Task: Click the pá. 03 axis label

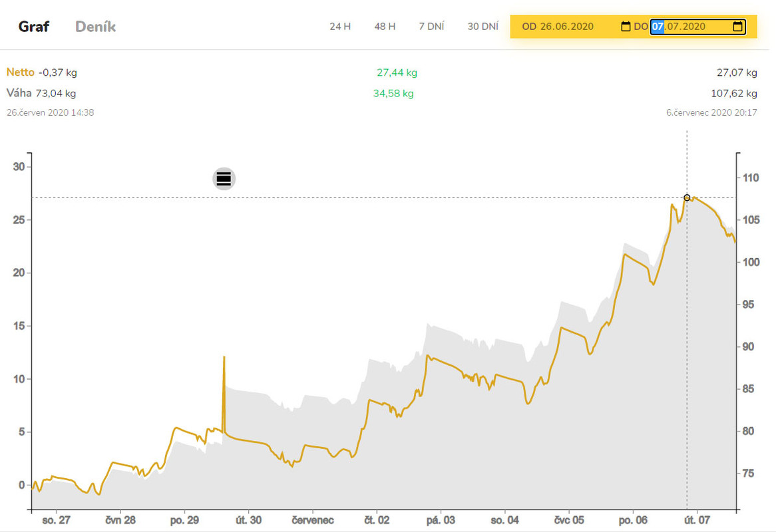Action: [x=441, y=520]
